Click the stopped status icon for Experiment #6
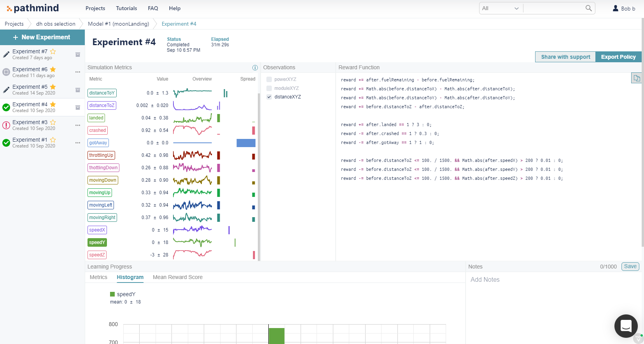Image resolution: width=644 pixels, height=344 pixels. pyautogui.click(x=6, y=72)
